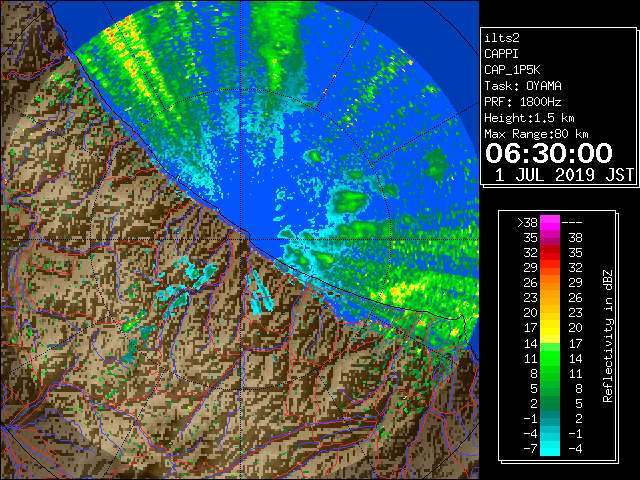Viewport: 640px width, 480px height.
Task: Click the dark green 2 dBZ legend swatch
Action: (550, 403)
